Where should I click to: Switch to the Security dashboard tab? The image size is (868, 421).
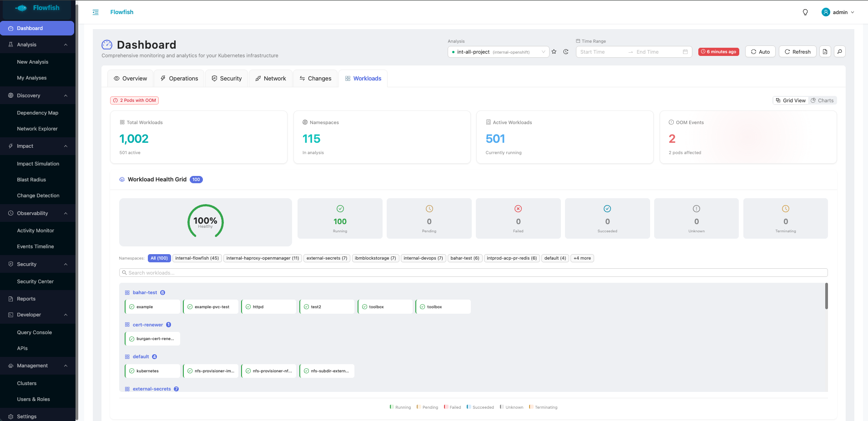click(227, 79)
